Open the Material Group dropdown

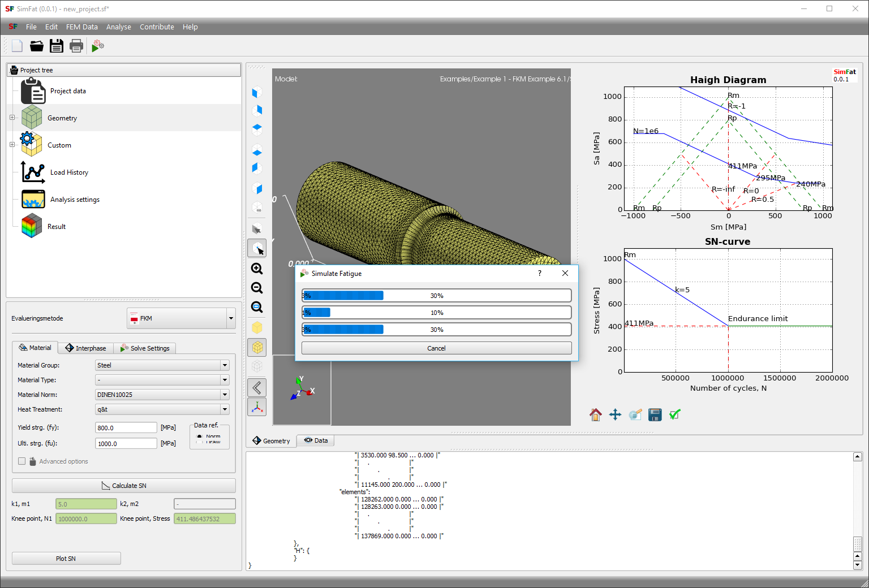[x=162, y=365]
